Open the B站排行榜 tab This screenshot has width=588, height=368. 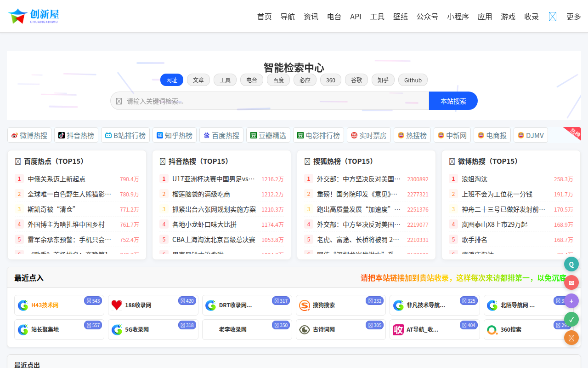point(125,135)
